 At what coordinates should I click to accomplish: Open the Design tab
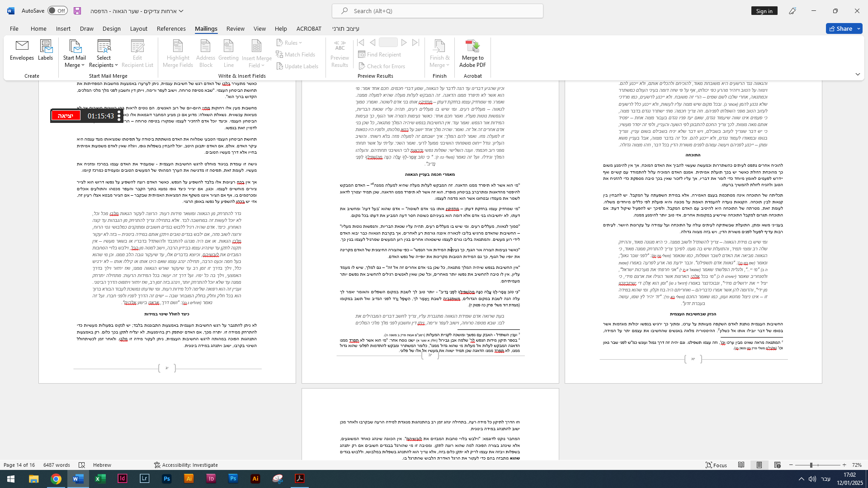coord(112,28)
